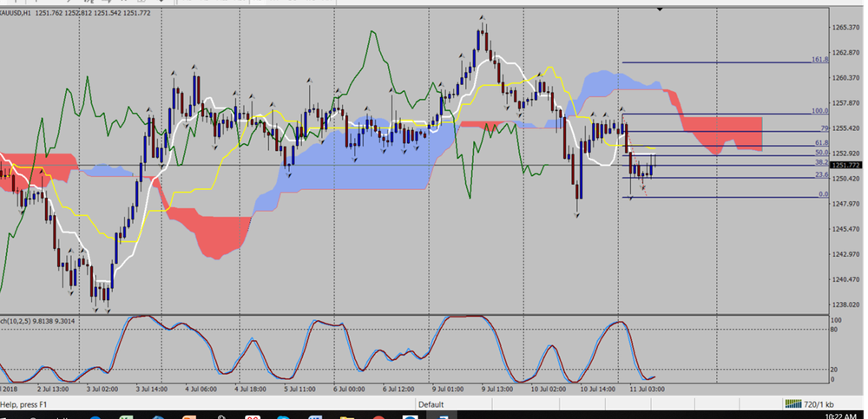Click price axis value 1245.470
The width and height of the screenshot is (868, 419).
[845, 229]
